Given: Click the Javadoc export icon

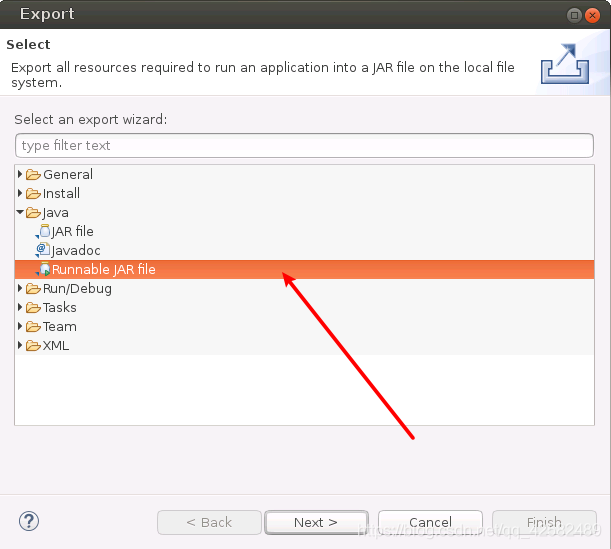Looking at the screenshot, I should 43,250.
